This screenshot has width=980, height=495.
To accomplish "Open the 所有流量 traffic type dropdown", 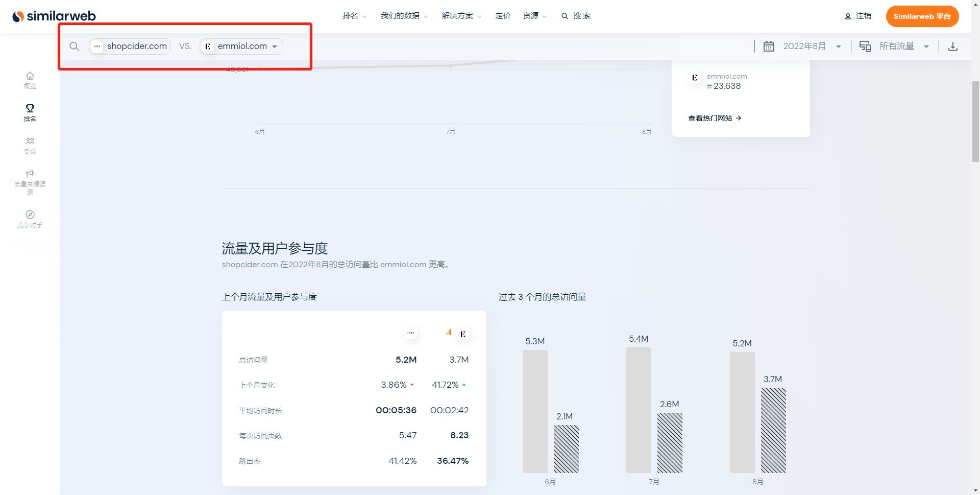I will [904, 46].
